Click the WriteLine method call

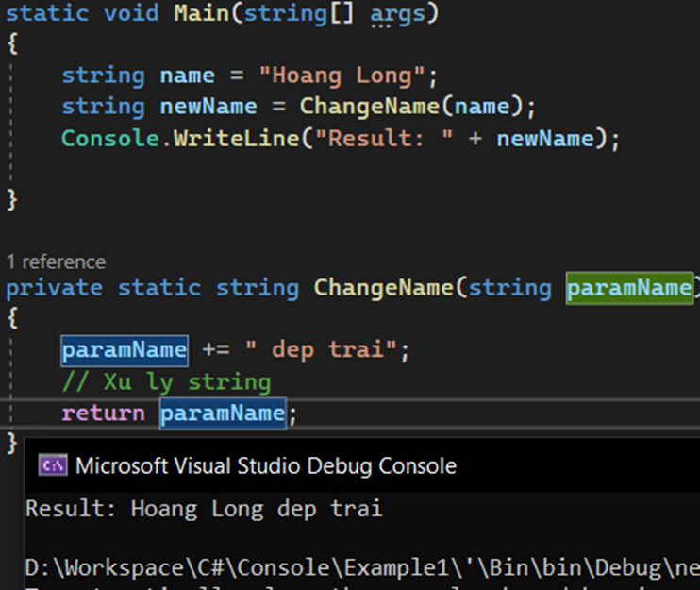tap(229, 139)
